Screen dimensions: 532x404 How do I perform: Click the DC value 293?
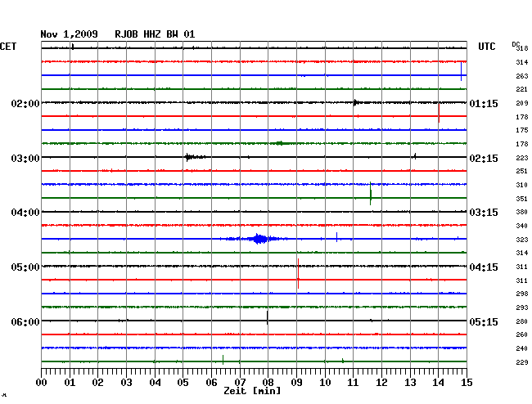coord(522,307)
